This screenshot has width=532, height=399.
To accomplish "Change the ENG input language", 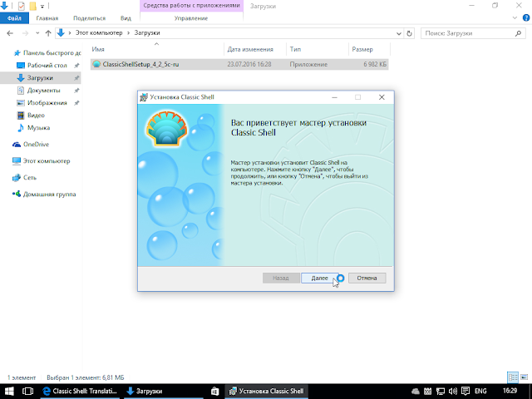I will tap(480, 392).
